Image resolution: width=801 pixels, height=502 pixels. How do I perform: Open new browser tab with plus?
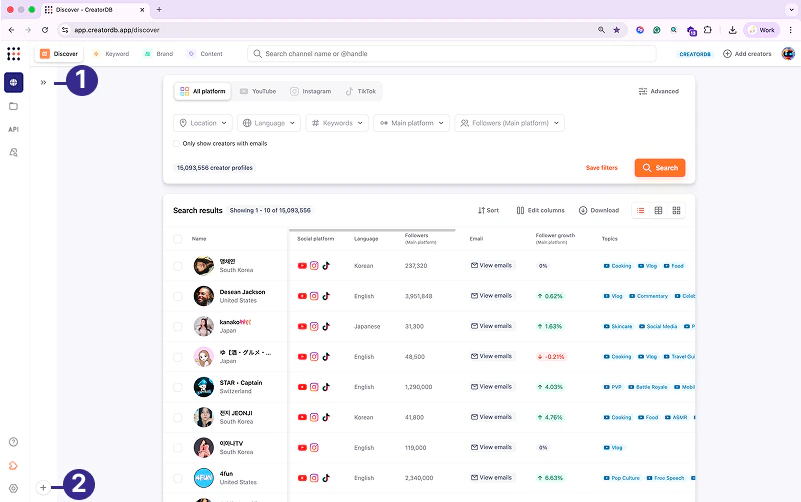159,10
